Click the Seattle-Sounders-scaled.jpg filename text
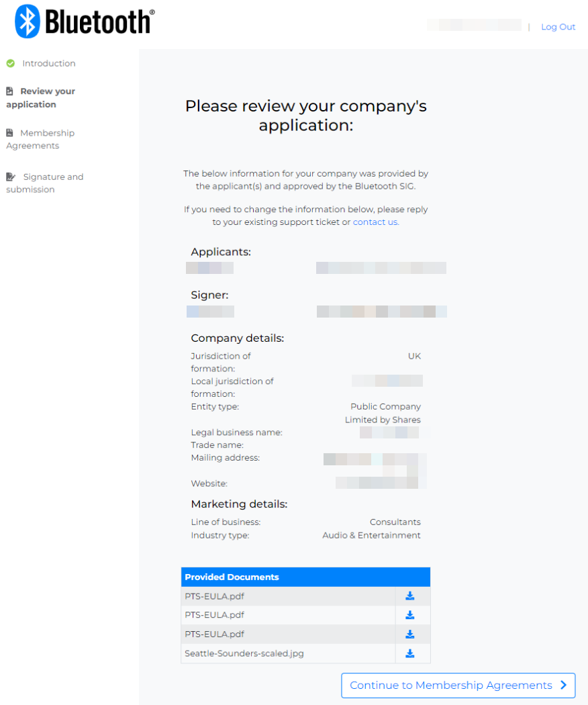 click(241, 653)
